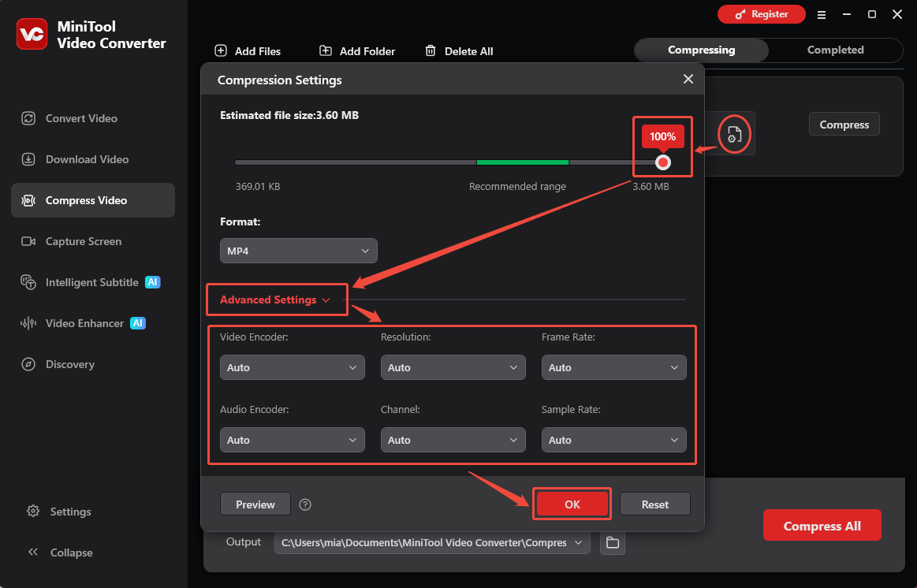
Task: Switch to the Completed tab
Action: pos(835,50)
